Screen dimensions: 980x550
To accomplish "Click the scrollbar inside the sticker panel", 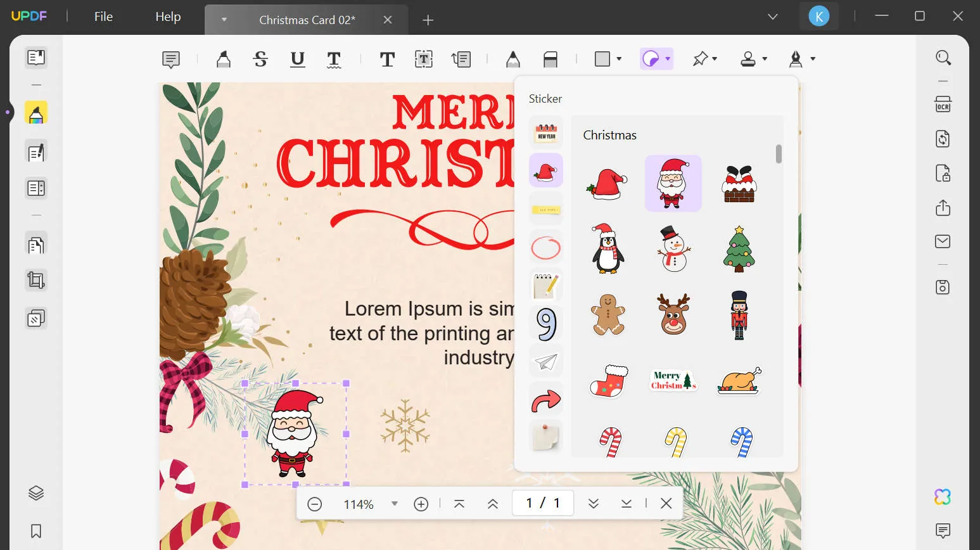I will pyautogui.click(x=779, y=153).
